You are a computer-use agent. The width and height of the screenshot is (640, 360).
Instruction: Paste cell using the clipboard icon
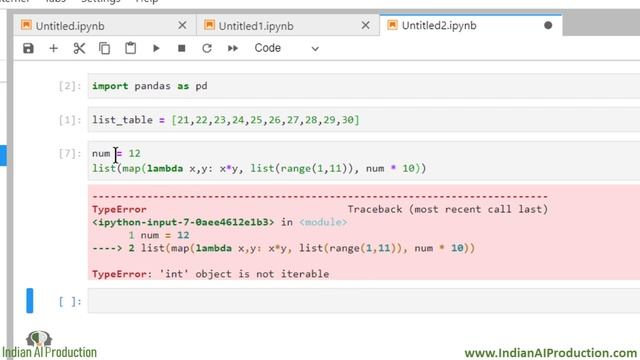pos(130,48)
